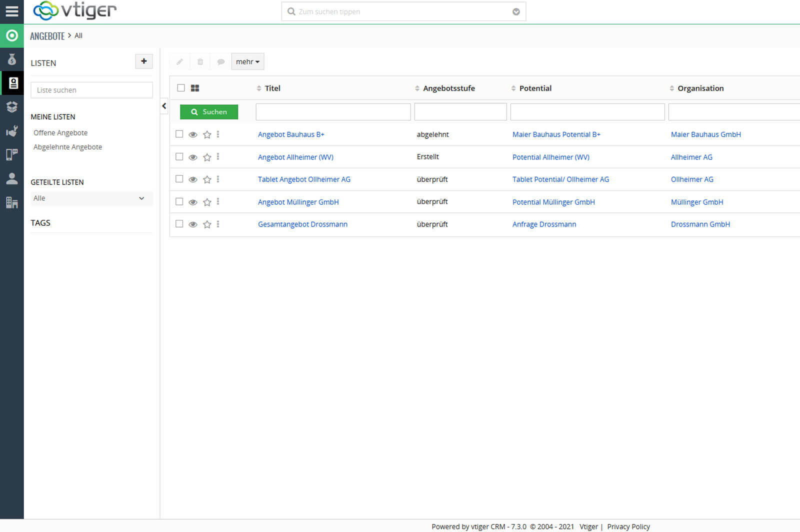This screenshot has height=532, width=800.
Task: Click the comment bubble toolbar icon
Action: pyautogui.click(x=220, y=62)
